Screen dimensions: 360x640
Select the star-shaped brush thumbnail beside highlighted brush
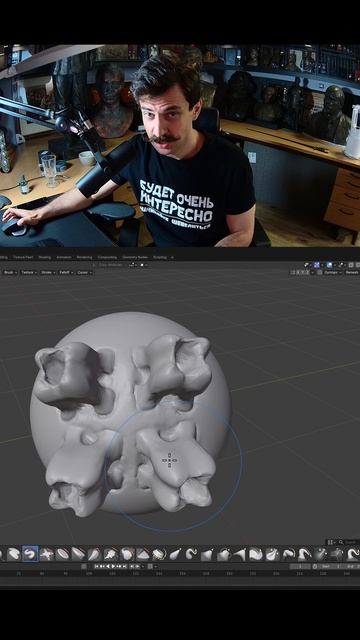tap(46, 554)
